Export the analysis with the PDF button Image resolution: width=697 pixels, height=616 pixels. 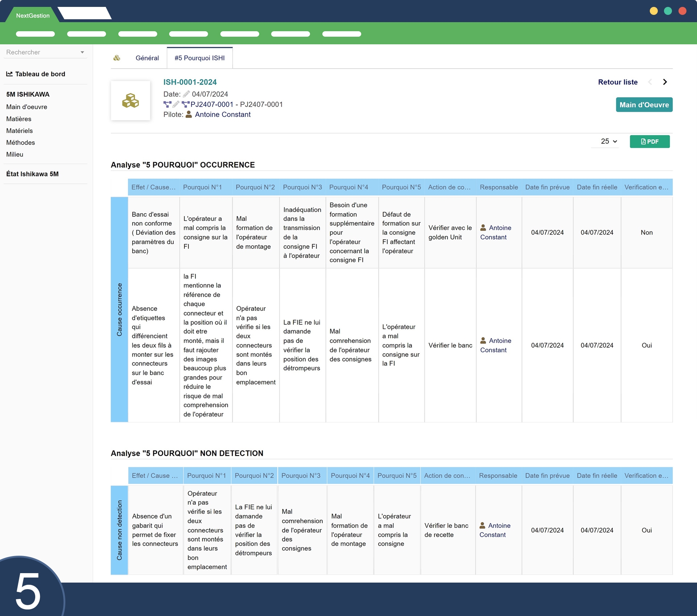649,141
